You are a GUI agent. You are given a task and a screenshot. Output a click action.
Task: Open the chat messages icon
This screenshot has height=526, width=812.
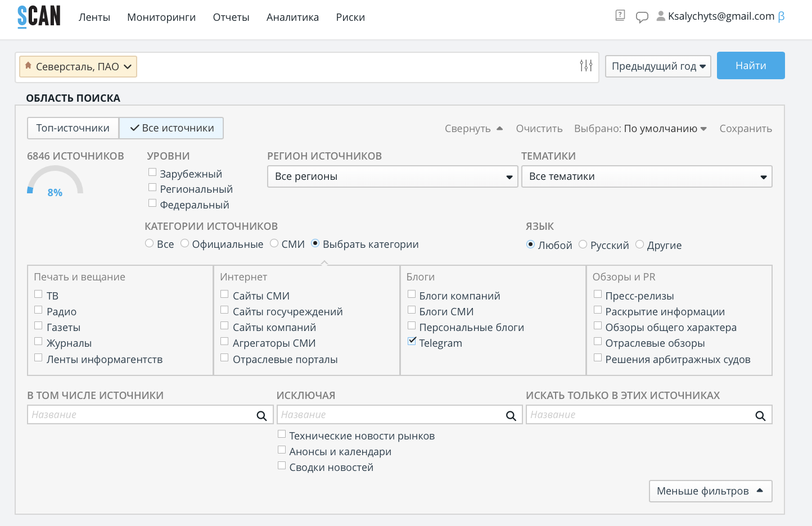[642, 17]
